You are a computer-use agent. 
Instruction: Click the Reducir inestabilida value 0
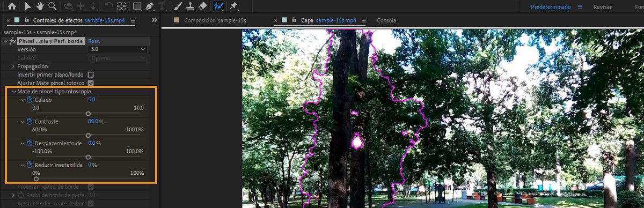[x=90, y=165]
